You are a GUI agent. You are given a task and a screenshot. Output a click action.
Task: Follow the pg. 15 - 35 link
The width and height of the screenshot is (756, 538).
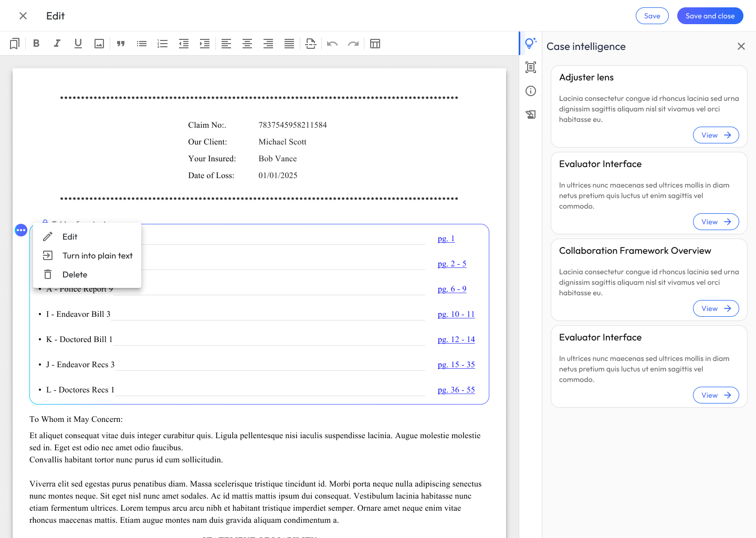[x=456, y=365]
